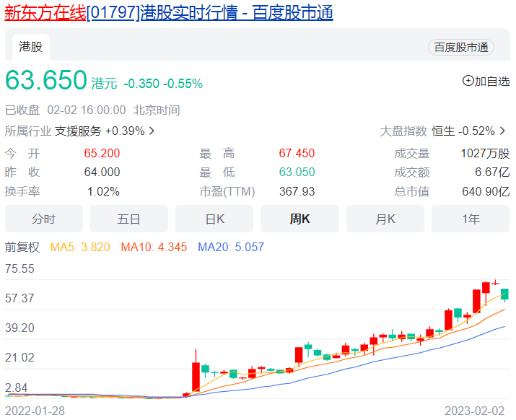The width and height of the screenshot is (516, 420).
Task: Click the 今开 value 65.200
Action: 102,154
